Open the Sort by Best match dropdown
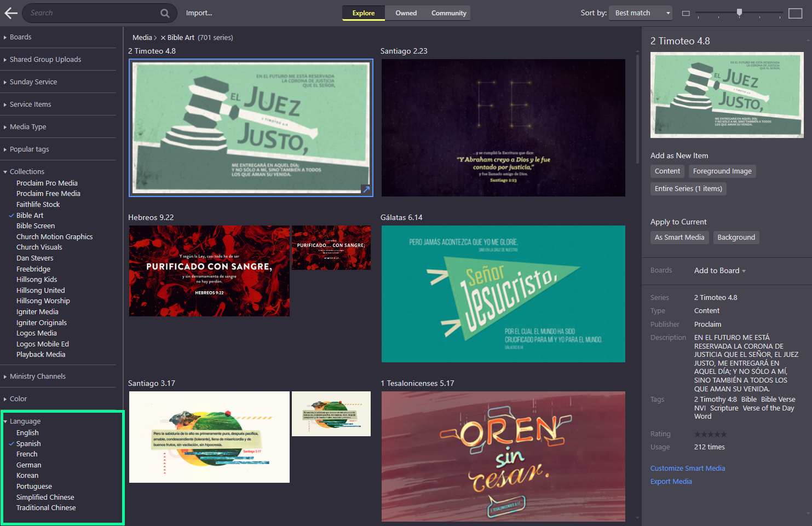Image resolution: width=812 pixels, height=526 pixels. pyautogui.click(x=641, y=13)
